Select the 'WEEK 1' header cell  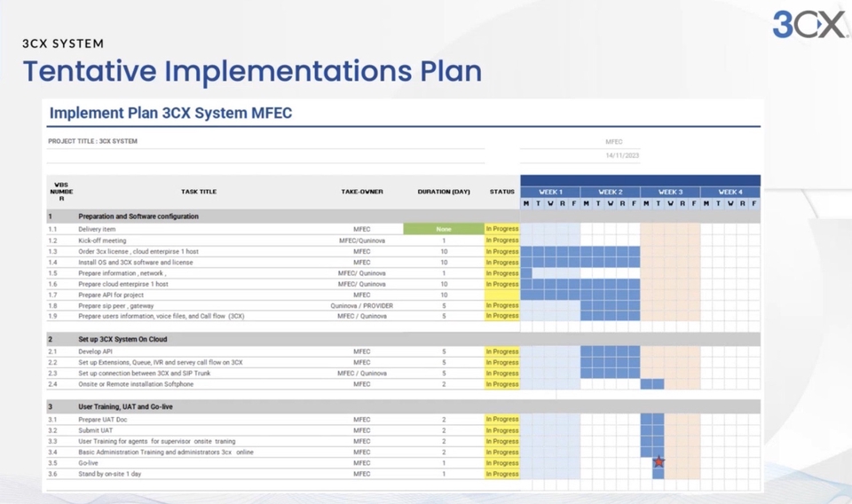click(x=550, y=192)
